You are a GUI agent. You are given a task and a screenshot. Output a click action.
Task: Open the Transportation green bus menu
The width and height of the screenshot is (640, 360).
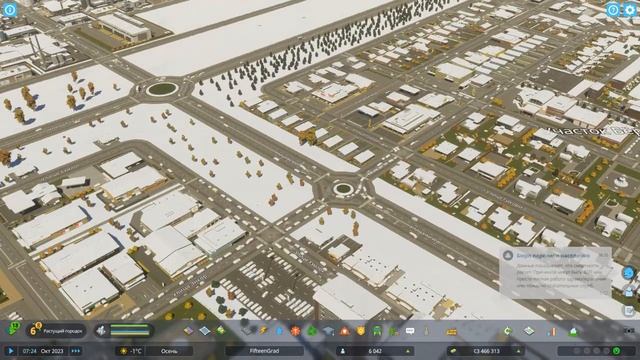(x=377, y=331)
